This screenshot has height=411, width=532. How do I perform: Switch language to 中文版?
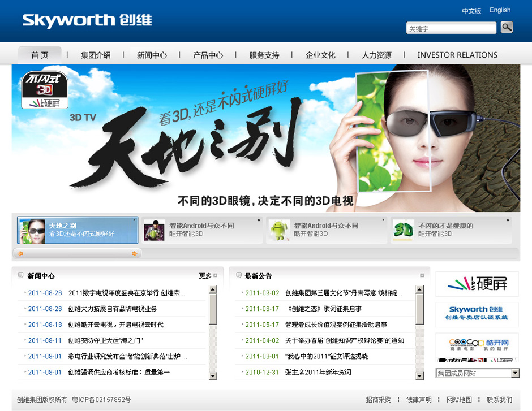tap(471, 11)
